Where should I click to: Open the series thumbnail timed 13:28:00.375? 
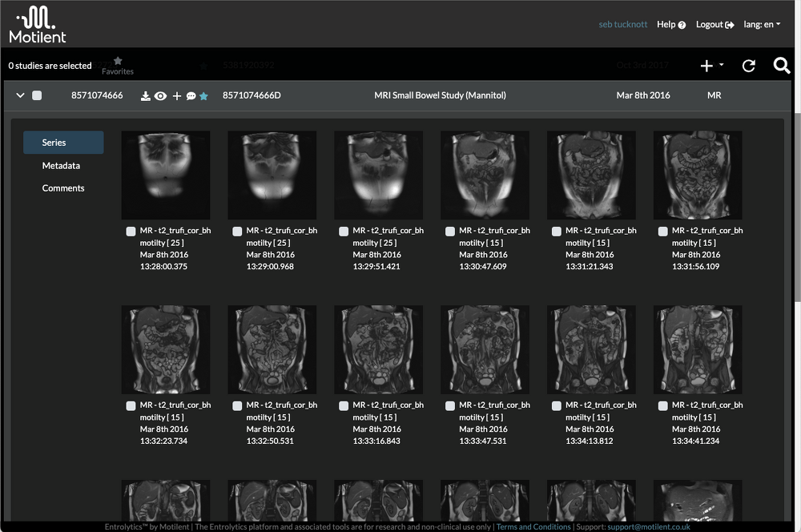(x=166, y=175)
